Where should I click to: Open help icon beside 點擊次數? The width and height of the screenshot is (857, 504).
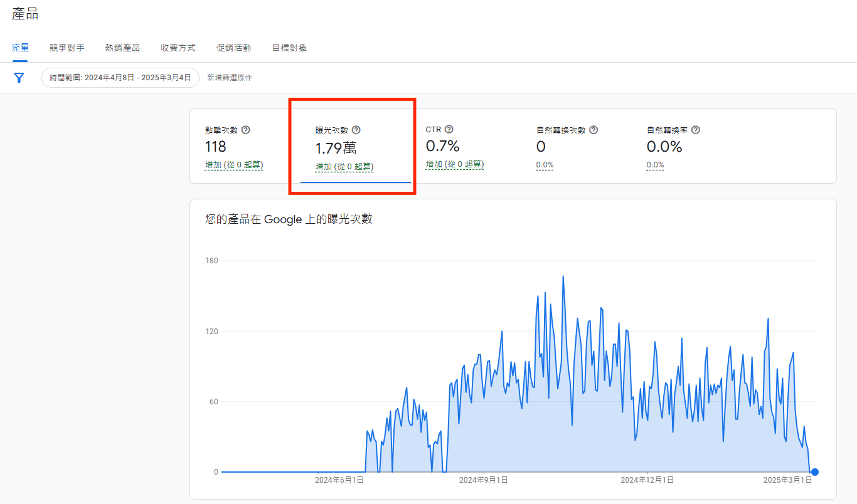tap(246, 130)
